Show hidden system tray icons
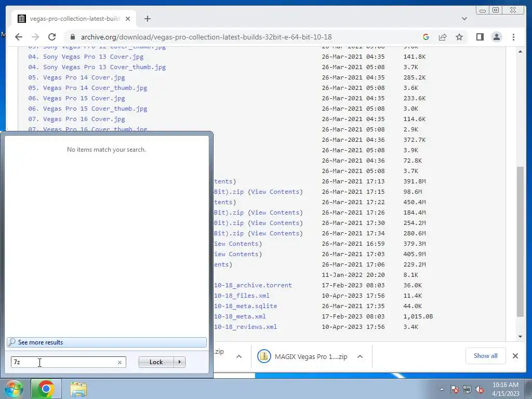 442,389
